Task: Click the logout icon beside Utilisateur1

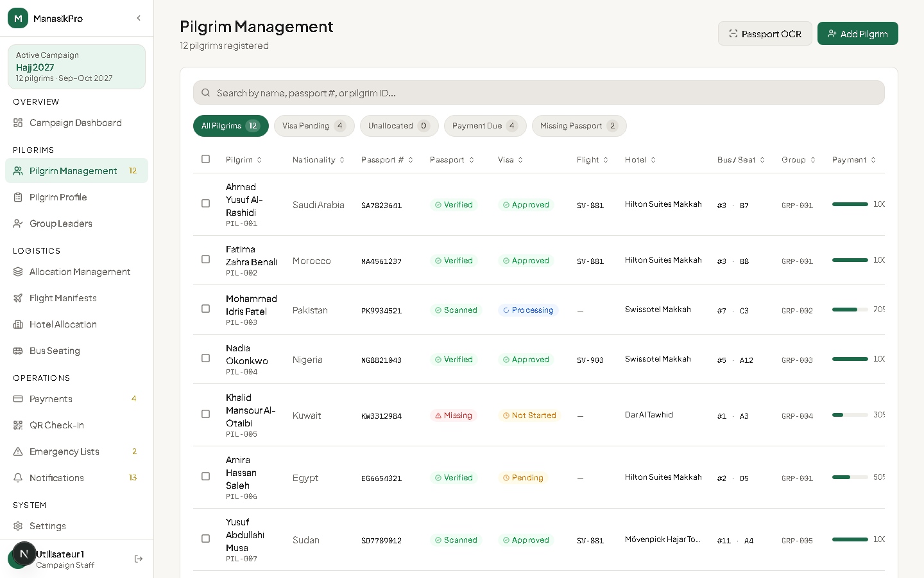Action: pyautogui.click(x=139, y=559)
